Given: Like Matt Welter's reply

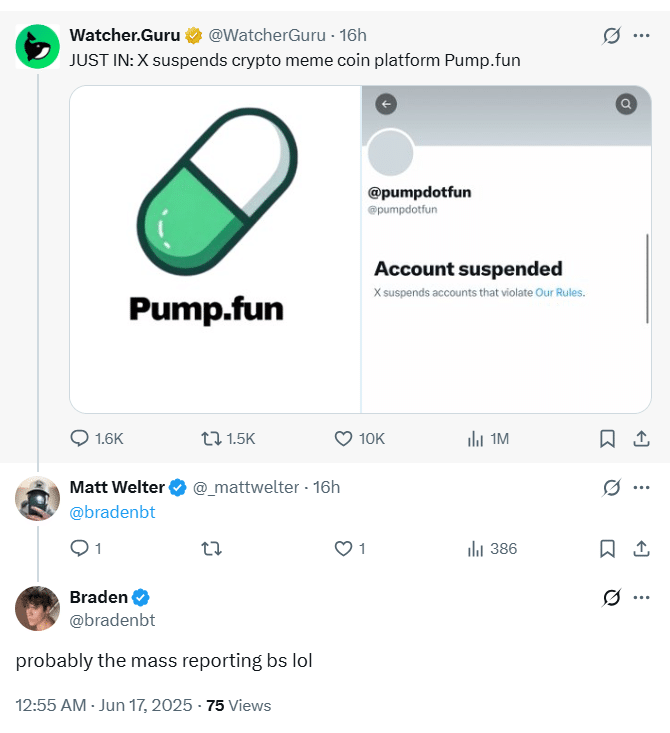Looking at the screenshot, I should 343,548.
